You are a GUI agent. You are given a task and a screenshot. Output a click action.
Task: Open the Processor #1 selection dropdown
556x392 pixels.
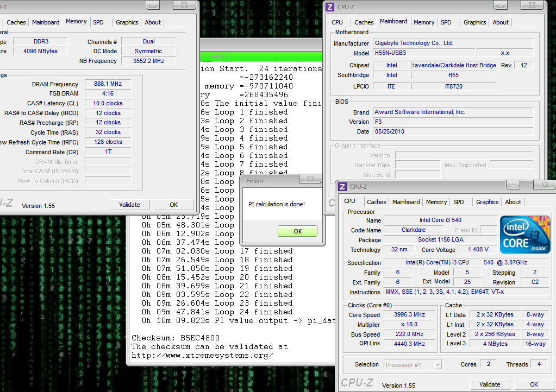(413, 365)
